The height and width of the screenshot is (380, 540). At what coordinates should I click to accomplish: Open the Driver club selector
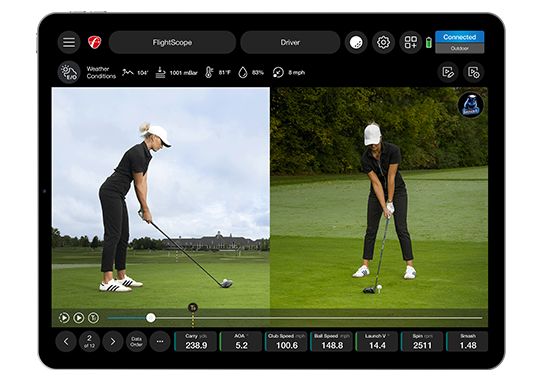tap(290, 42)
